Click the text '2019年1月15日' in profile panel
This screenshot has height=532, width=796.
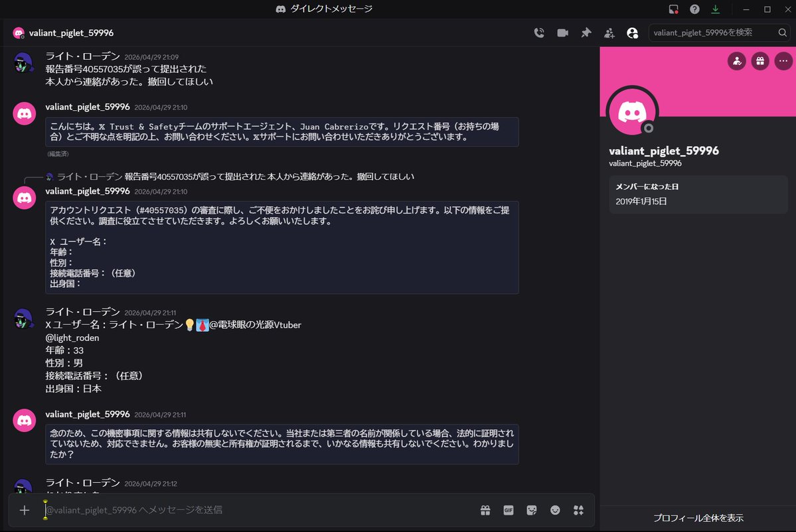click(641, 202)
